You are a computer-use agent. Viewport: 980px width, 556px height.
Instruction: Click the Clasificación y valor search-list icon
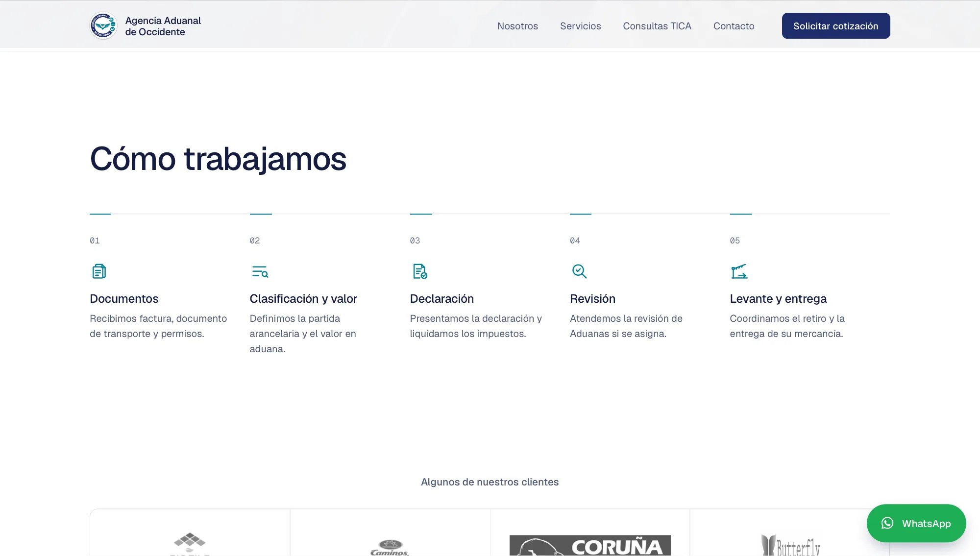tap(260, 271)
